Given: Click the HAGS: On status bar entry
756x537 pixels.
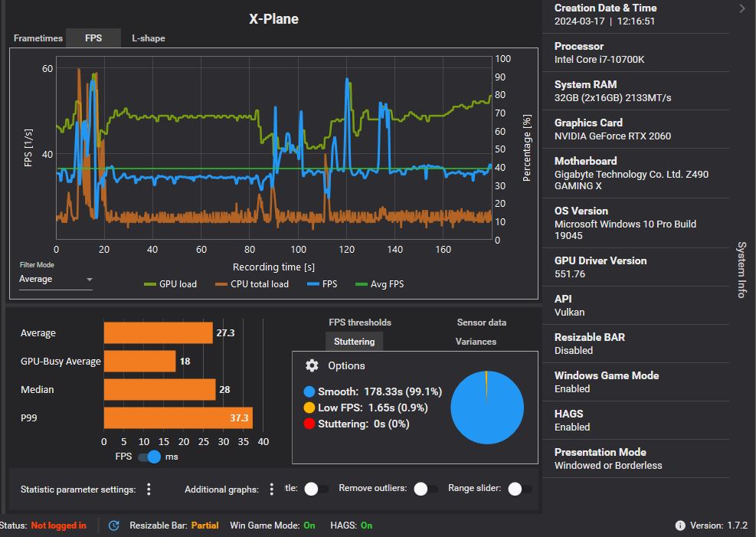Looking at the screenshot, I should [351, 526].
